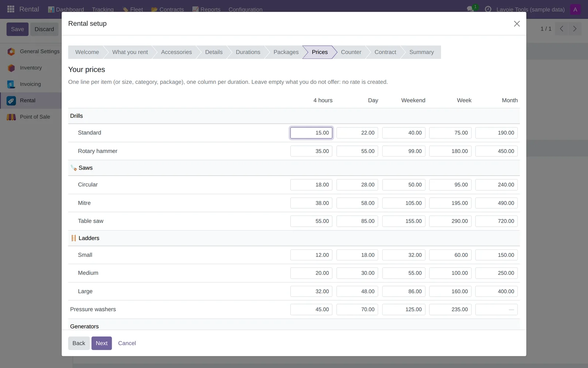588x368 pixels.
Task: Go to the Counter step
Action: (x=351, y=52)
